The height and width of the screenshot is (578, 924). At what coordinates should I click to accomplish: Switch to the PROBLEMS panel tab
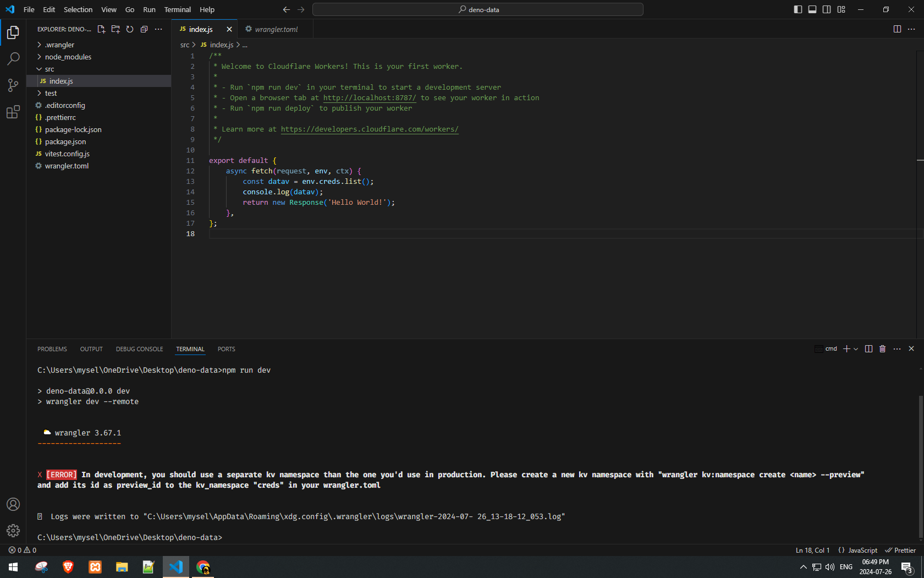(52, 348)
